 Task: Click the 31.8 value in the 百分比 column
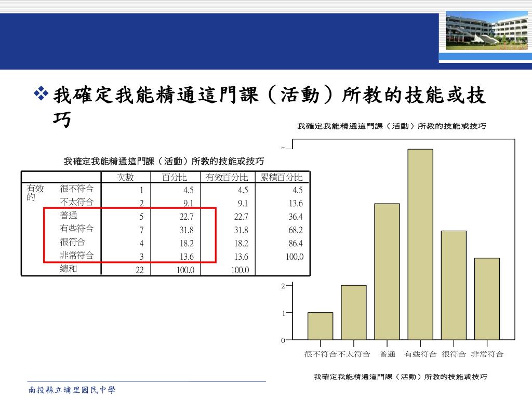(x=187, y=230)
